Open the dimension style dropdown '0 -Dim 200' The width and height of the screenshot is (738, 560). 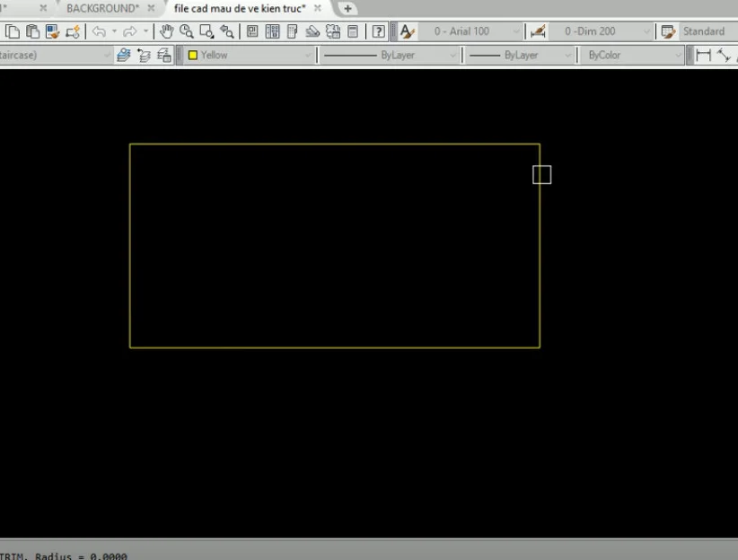point(601,31)
